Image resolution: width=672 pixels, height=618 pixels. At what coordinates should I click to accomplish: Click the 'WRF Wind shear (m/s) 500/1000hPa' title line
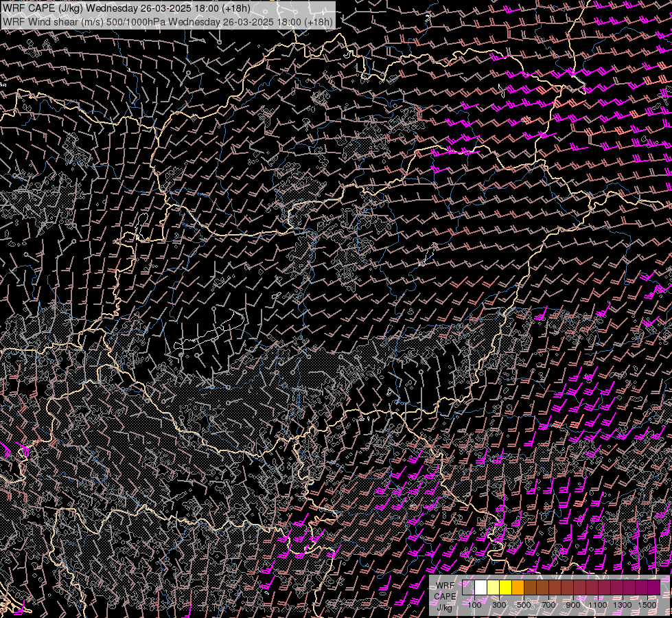168,21
